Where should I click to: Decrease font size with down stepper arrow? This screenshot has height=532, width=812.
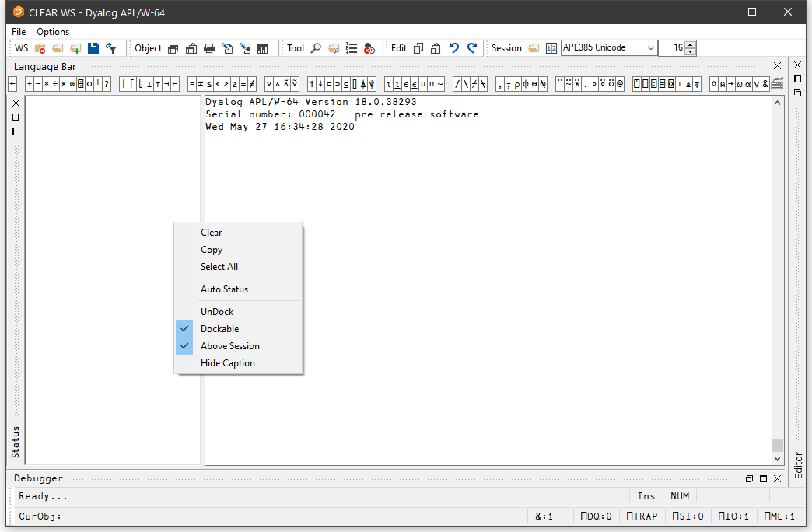691,52
